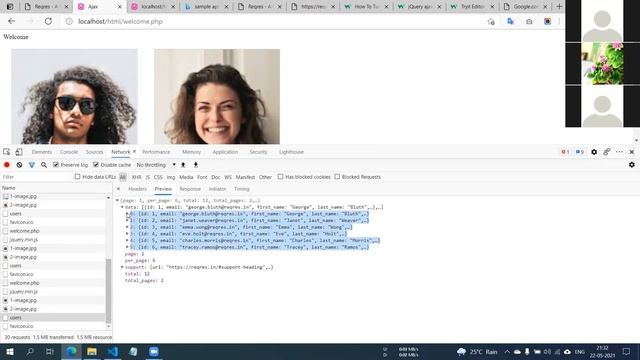640x360 pixels.
Task: Collapse the data array node
Action: [x=122, y=207]
